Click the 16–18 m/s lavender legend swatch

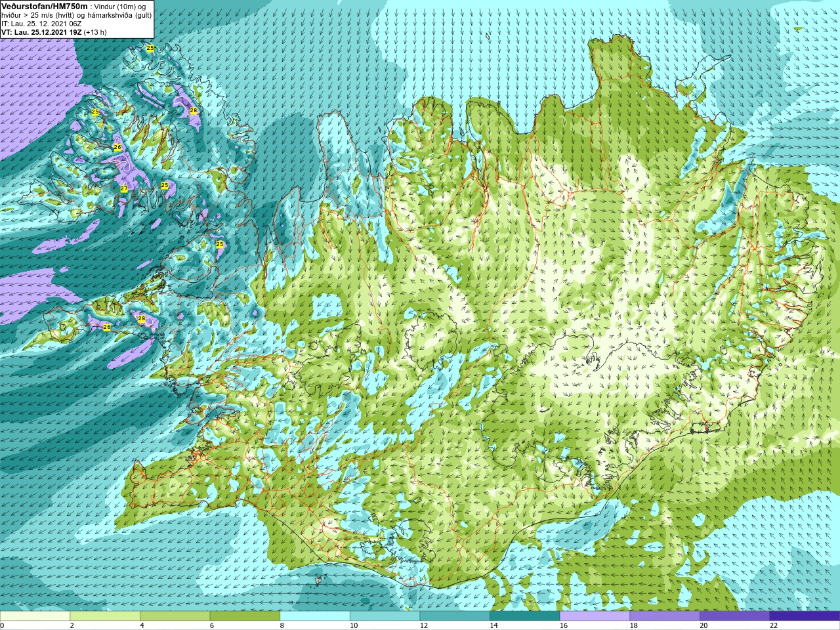pyautogui.click(x=595, y=616)
